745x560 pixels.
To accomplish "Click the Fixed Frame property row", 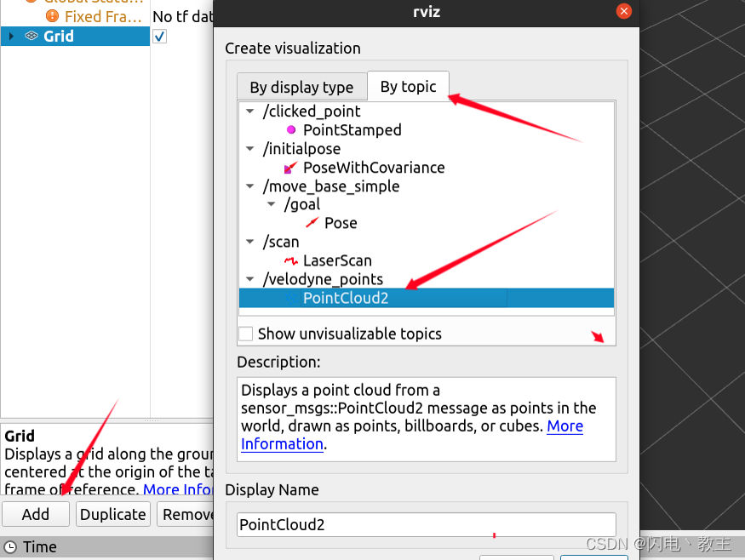I will pyautogui.click(x=103, y=17).
